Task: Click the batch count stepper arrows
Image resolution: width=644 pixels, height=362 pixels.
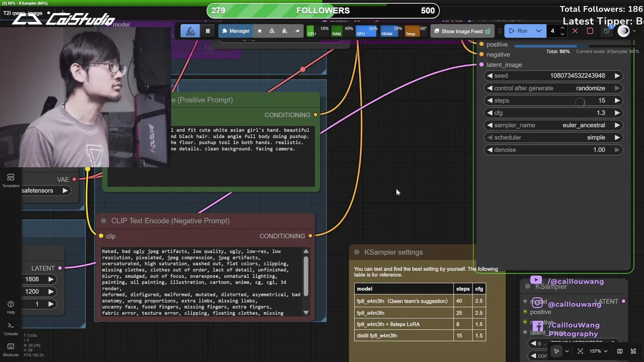Action: coord(562,31)
